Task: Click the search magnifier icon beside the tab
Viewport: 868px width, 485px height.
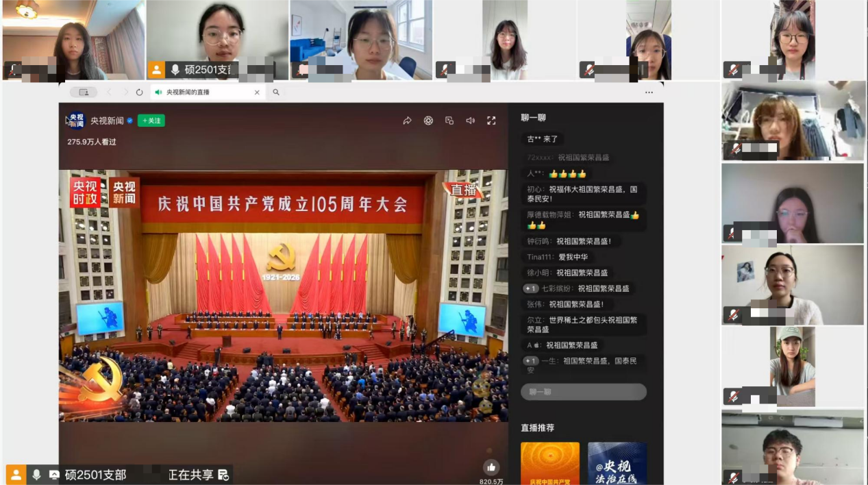Action: coord(276,92)
